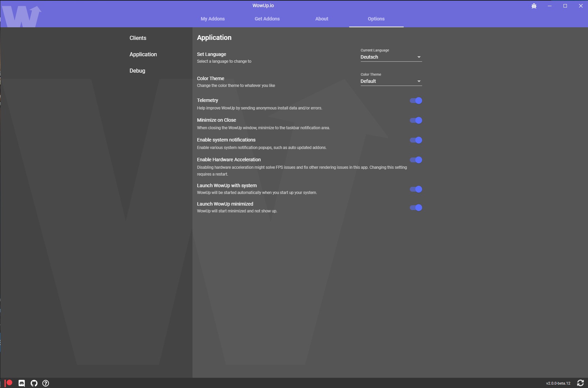Select Clients in the Options sidebar
Viewport: 588px width, 388px height.
[138, 38]
